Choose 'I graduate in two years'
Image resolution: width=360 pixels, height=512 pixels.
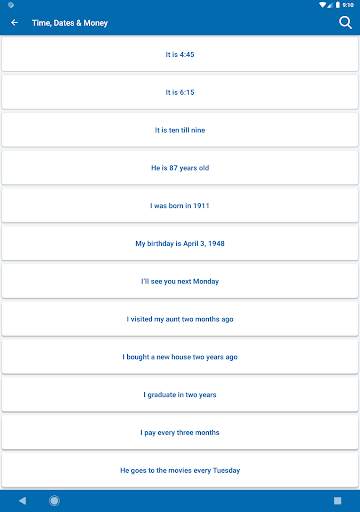click(180, 395)
